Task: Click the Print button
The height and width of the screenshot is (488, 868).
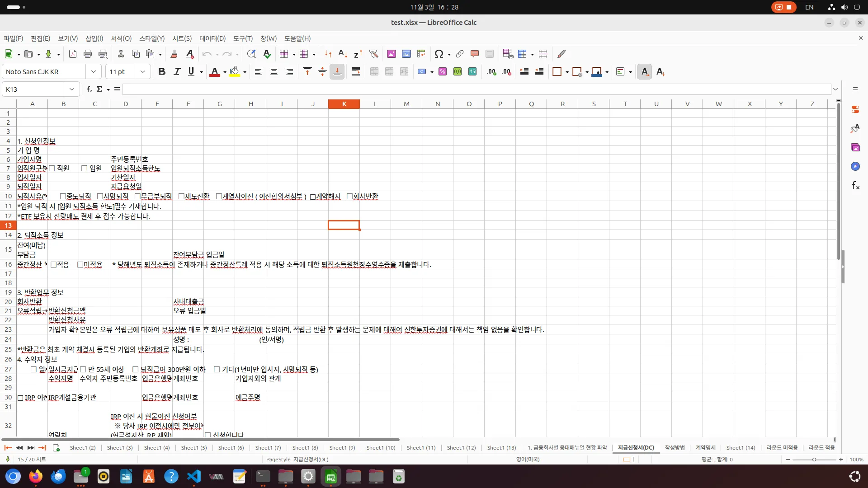Action: coord(88,54)
